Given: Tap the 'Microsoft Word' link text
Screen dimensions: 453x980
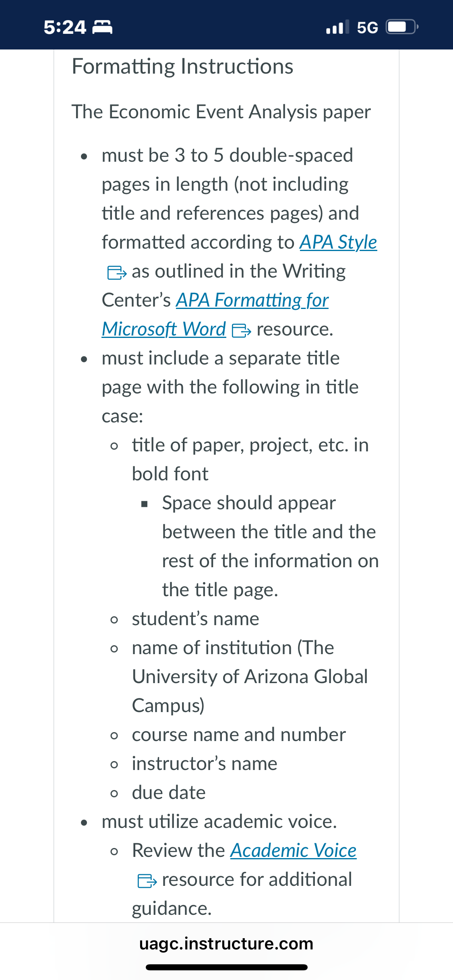Looking at the screenshot, I should point(164,329).
